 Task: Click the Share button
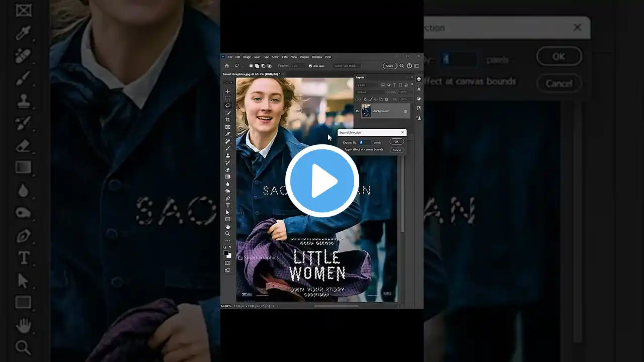[390, 66]
